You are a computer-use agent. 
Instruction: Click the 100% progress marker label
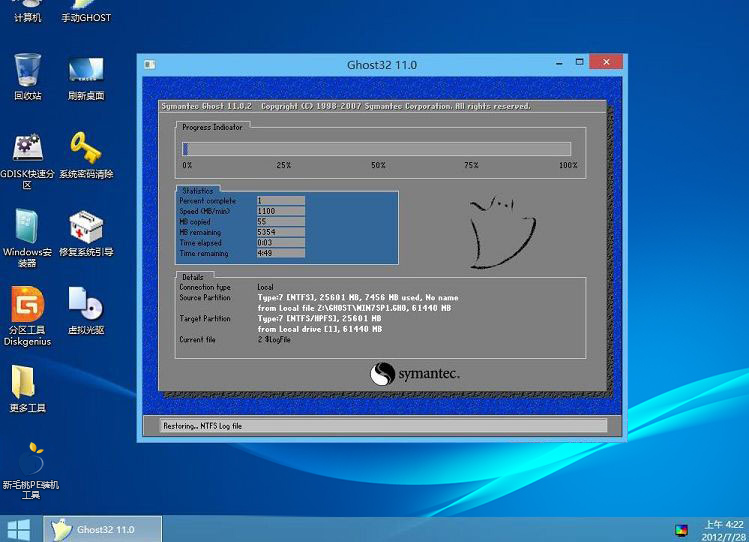tap(568, 165)
